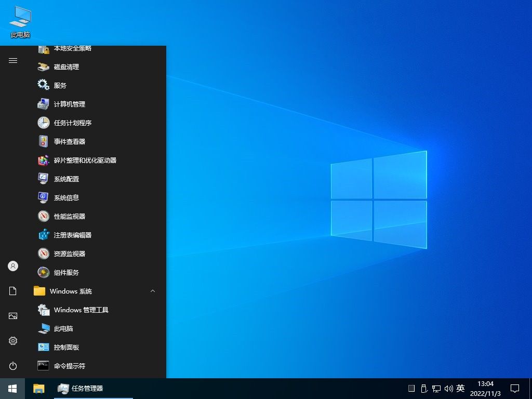Click the volume speaker tray icon

click(x=448, y=389)
